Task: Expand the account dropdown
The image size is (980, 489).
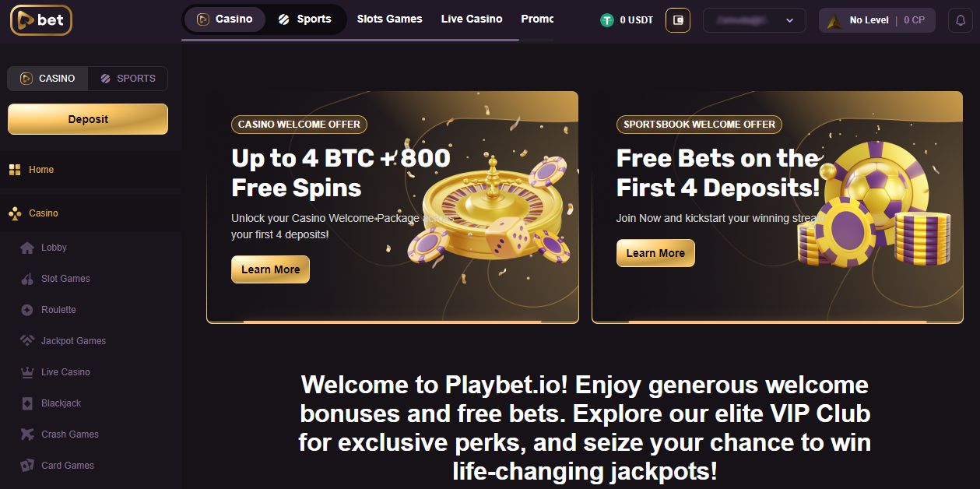Action: coord(753,20)
